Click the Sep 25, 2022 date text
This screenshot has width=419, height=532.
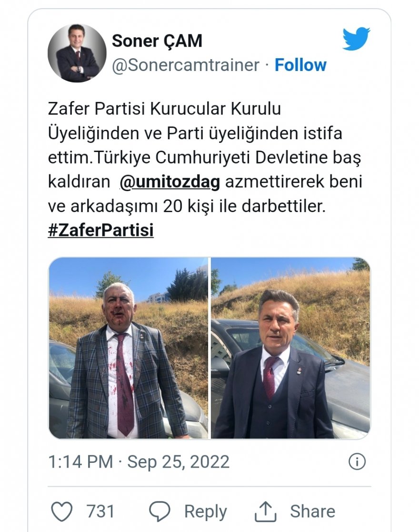[178, 462]
